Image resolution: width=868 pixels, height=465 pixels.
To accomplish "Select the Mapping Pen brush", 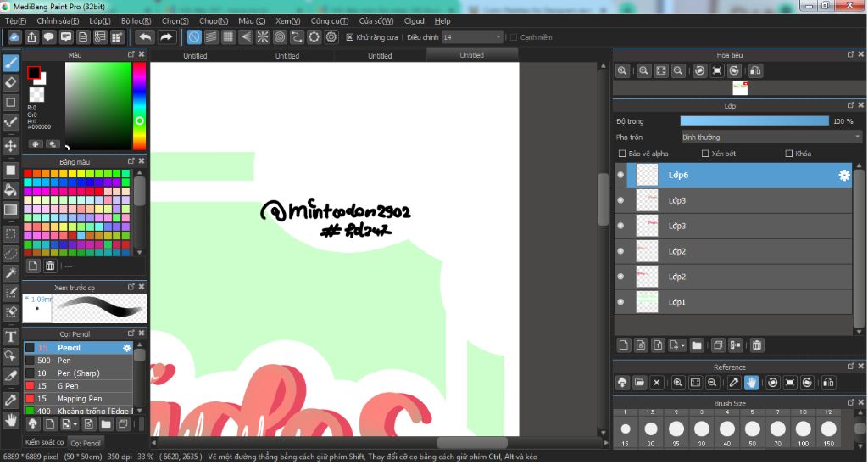I will point(79,399).
